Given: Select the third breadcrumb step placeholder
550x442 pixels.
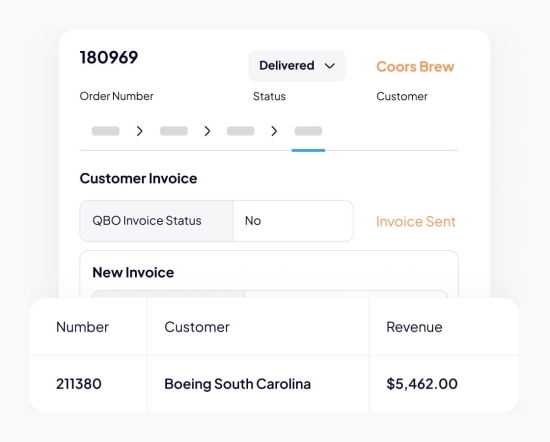Looking at the screenshot, I should [x=241, y=131].
